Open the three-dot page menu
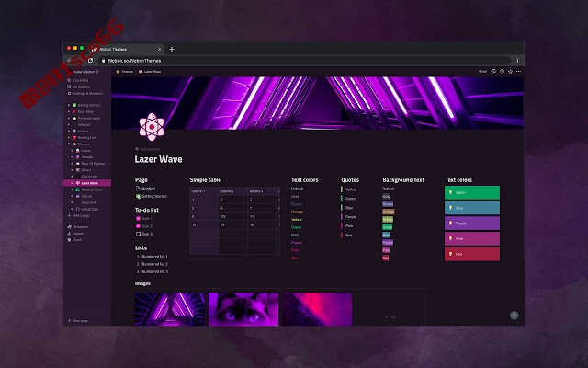This screenshot has height=368, width=588. pyautogui.click(x=518, y=72)
